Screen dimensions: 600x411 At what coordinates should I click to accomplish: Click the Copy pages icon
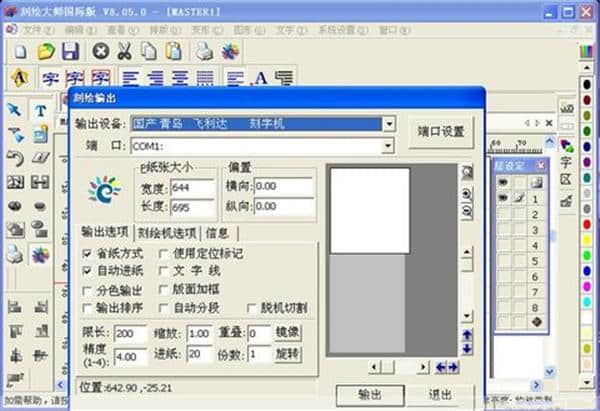(x=149, y=51)
